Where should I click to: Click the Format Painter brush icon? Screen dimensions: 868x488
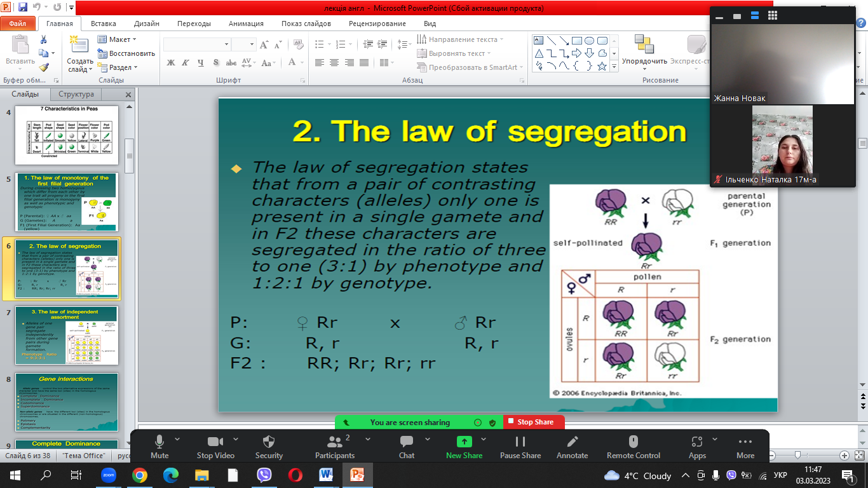click(x=43, y=67)
